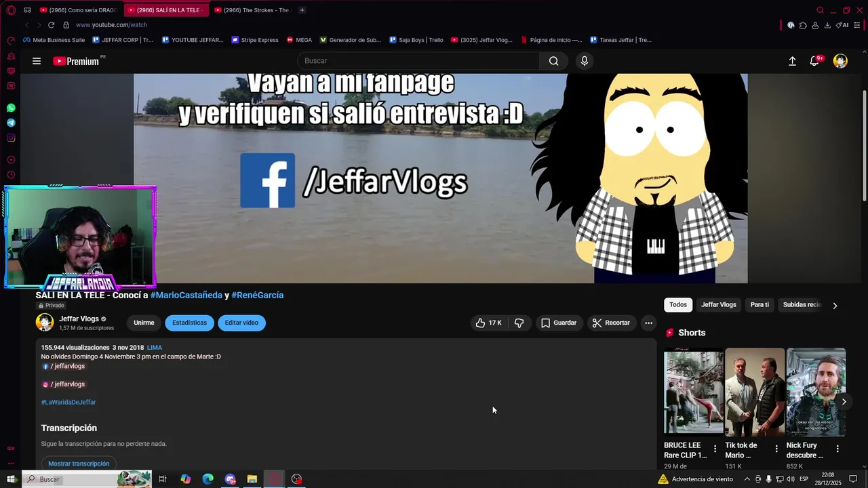Open Tik tok de Mario short thumbnail
Screen dimensions: 868x488
coord(755,392)
